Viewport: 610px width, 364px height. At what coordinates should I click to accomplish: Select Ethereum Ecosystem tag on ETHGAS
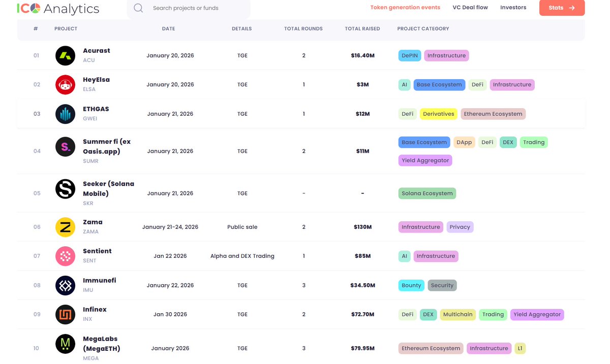(493, 114)
